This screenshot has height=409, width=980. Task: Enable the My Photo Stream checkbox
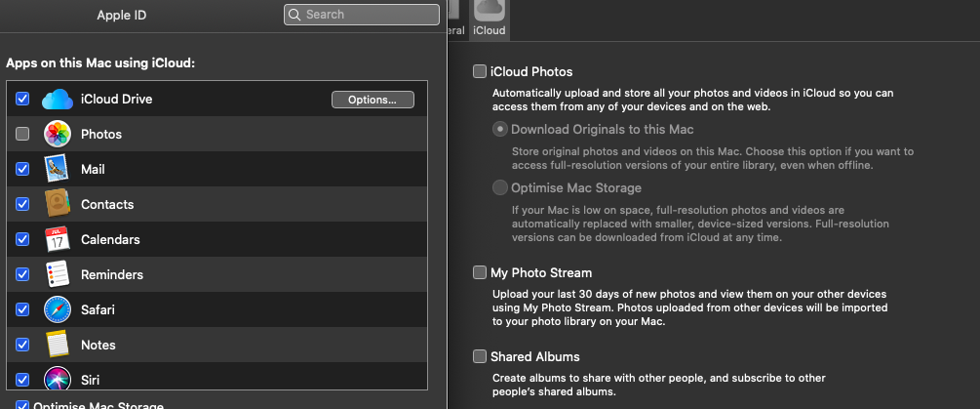click(x=480, y=272)
